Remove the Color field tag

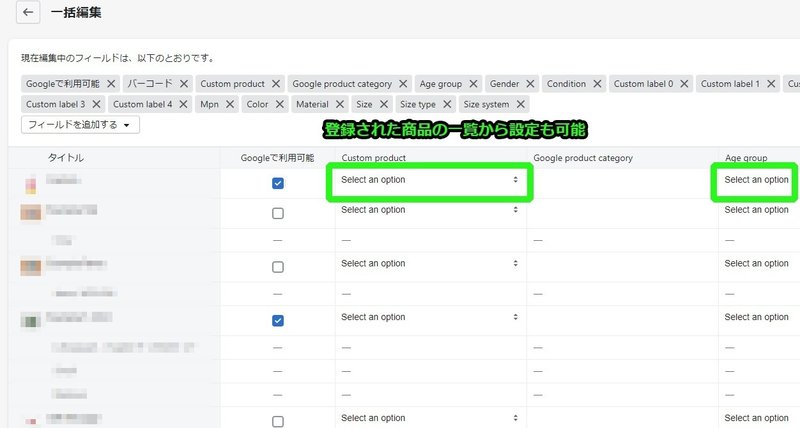(x=279, y=104)
